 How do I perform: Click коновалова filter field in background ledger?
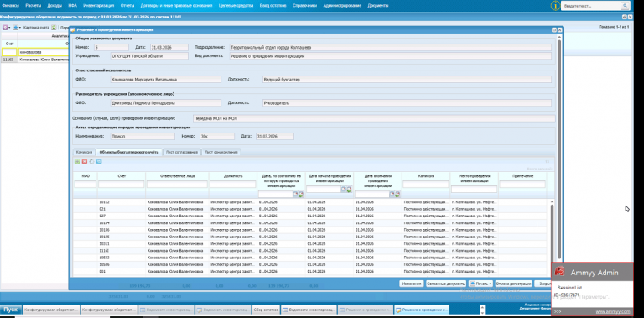click(x=43, y=52)
